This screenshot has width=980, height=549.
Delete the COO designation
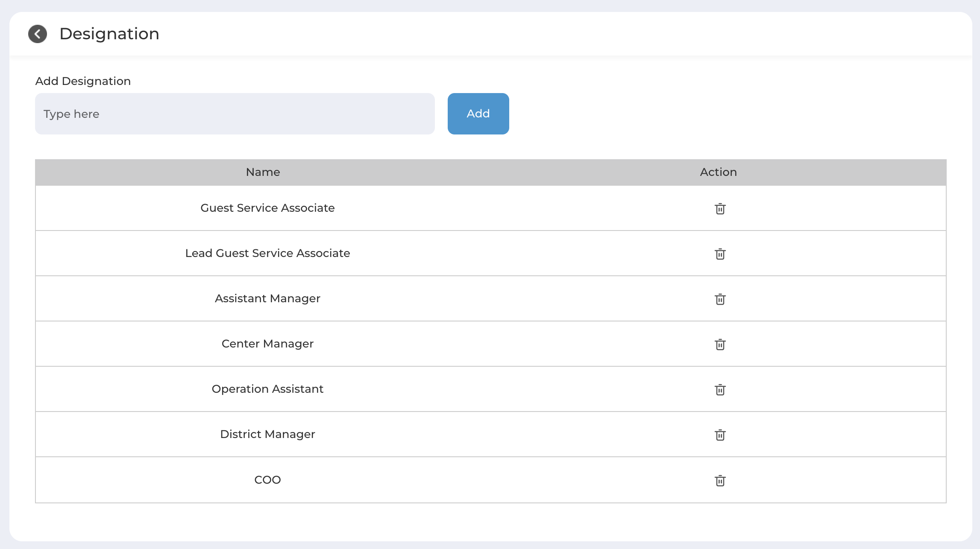720,480
